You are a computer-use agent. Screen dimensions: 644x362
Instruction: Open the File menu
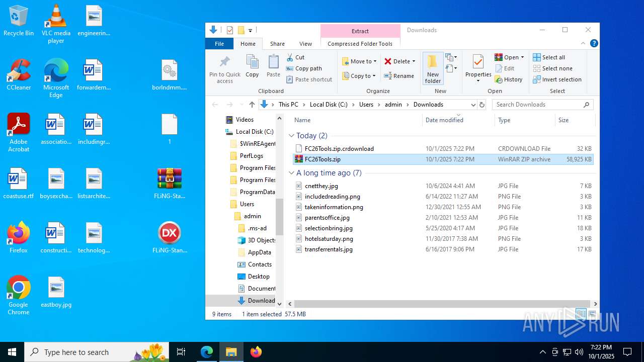pos(219,44)
